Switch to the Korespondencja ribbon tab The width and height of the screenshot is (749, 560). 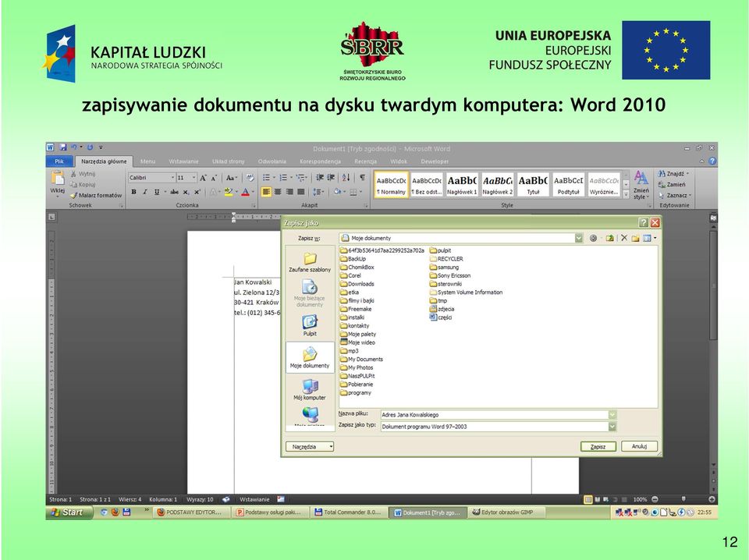click(x=320, y=161)
